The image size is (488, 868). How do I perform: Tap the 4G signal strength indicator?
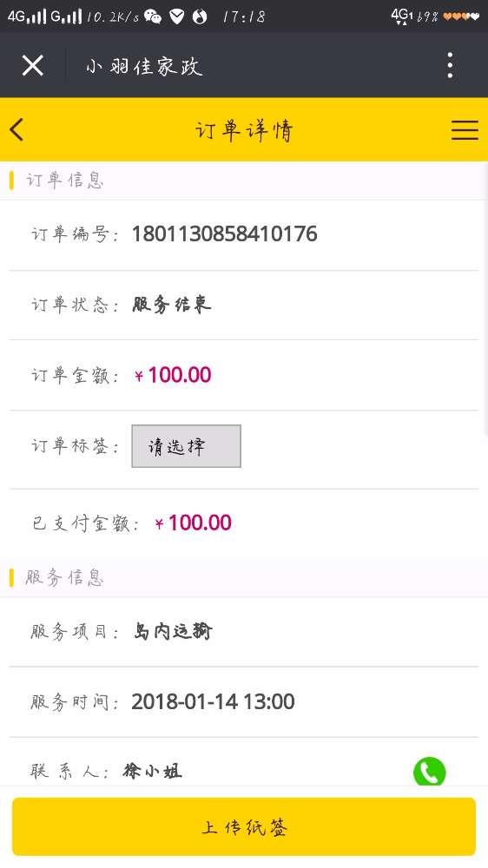27,16
